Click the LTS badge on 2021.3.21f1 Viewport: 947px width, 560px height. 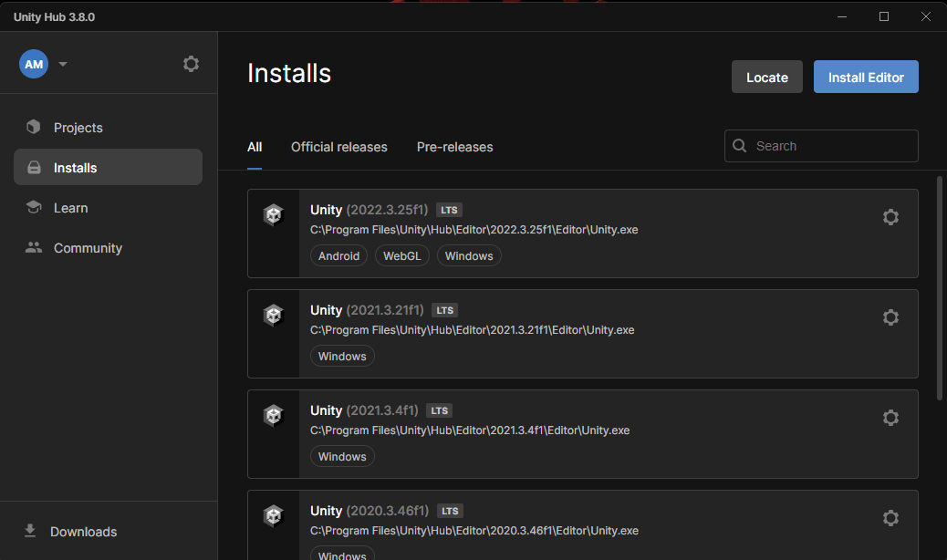point(445,310)
